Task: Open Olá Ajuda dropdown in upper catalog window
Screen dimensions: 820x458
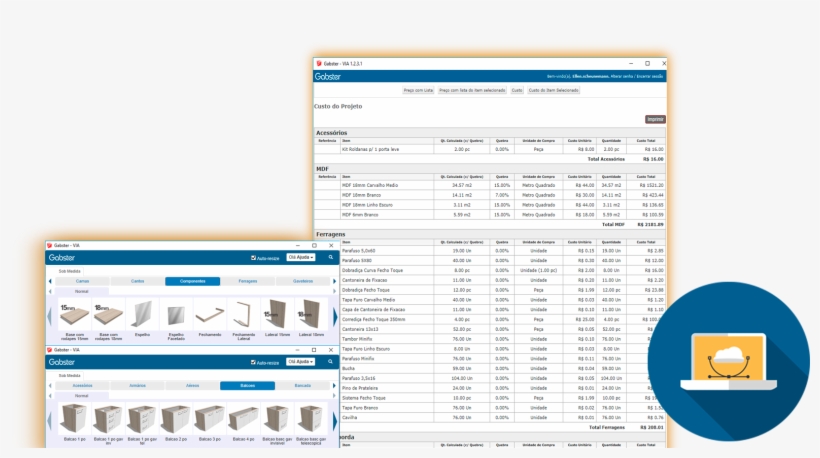Action: click(x=301, y=257)
